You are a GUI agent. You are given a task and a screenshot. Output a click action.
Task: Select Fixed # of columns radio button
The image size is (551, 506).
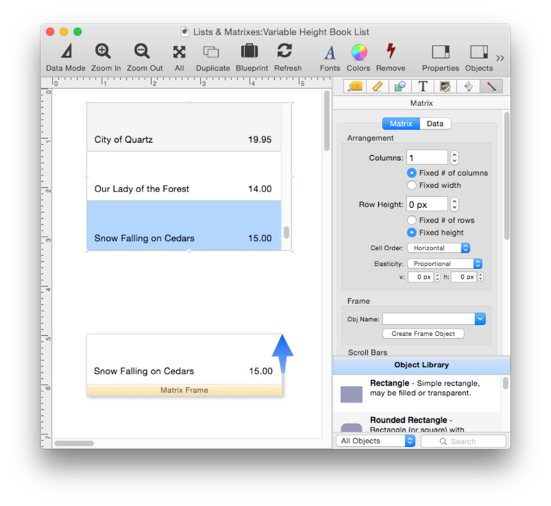[x=411, y=173]
